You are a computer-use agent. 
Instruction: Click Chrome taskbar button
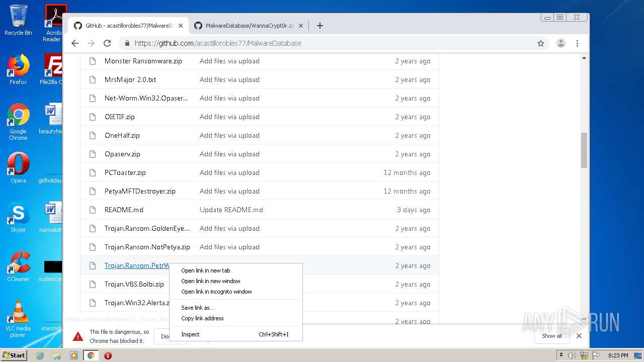pos(91,355)
